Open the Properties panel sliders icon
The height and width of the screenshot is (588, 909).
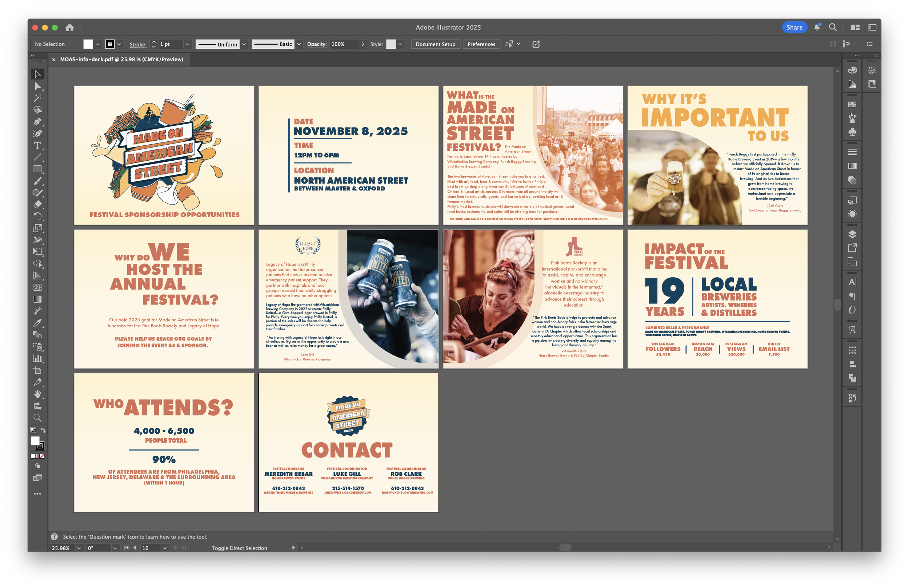click(x=872, y=70)
